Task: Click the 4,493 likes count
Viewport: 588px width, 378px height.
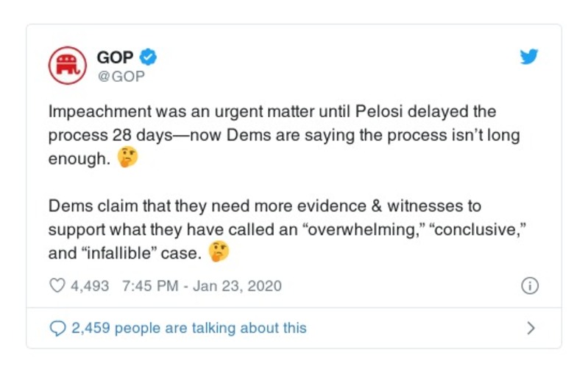Action: click(90, 286)
